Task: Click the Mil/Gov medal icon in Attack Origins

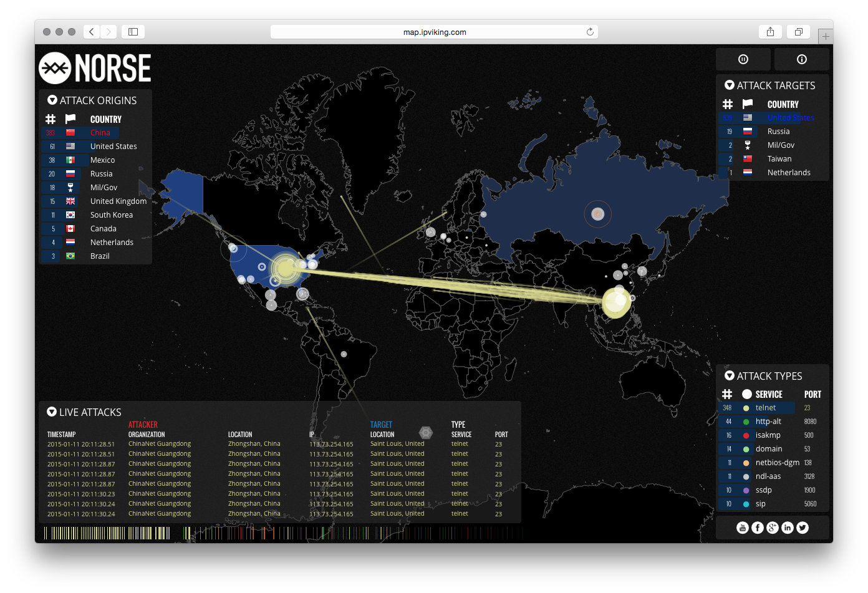Action: [x=70, y=187]
